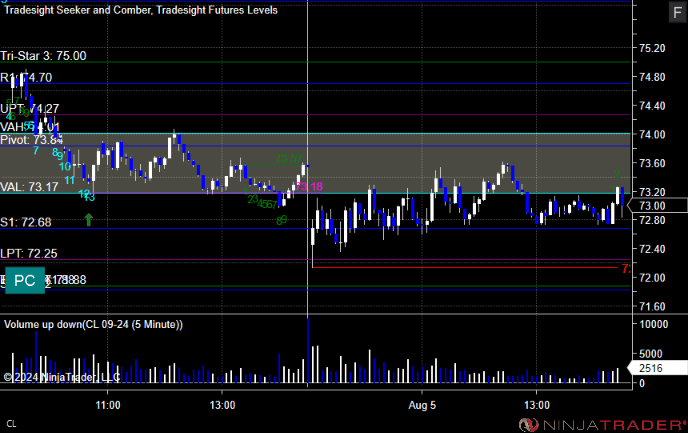Click the UPT: 74.27 level label

click(29, 108)
